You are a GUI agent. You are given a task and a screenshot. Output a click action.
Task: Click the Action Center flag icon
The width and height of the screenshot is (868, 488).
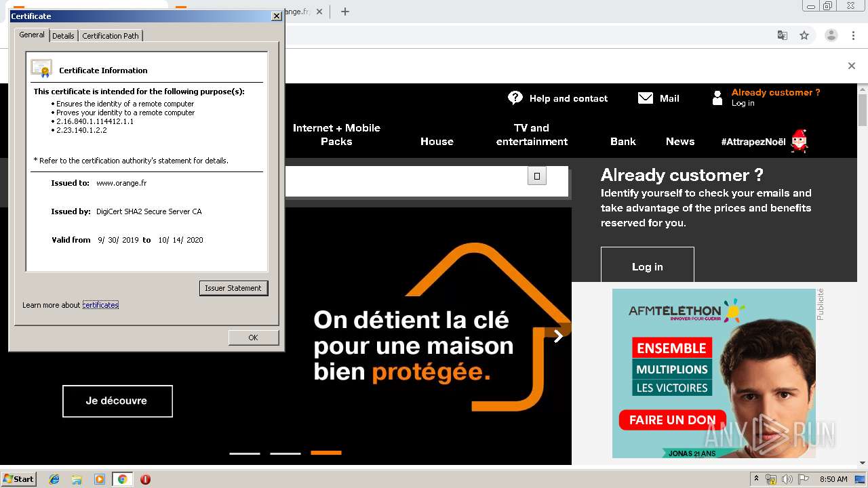click(804, 479)
